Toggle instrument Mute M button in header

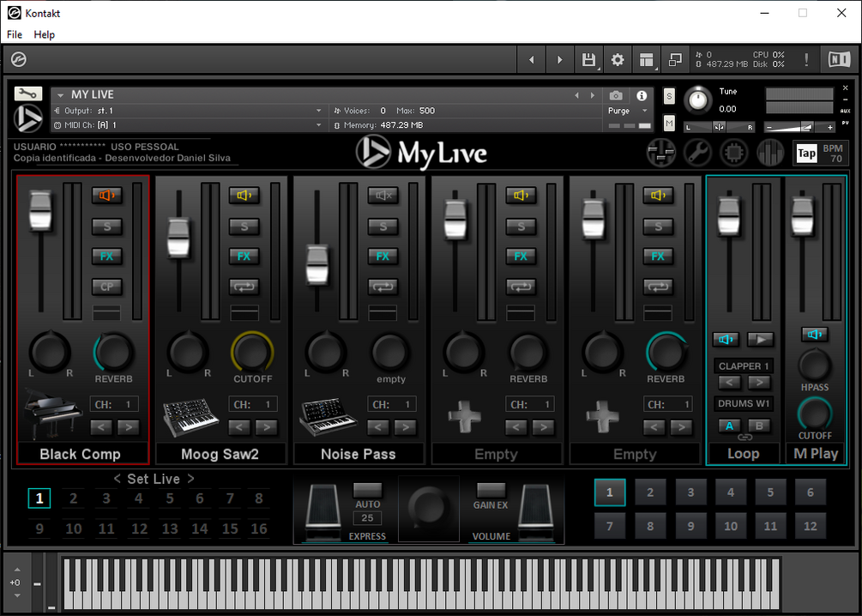[669, 124]
